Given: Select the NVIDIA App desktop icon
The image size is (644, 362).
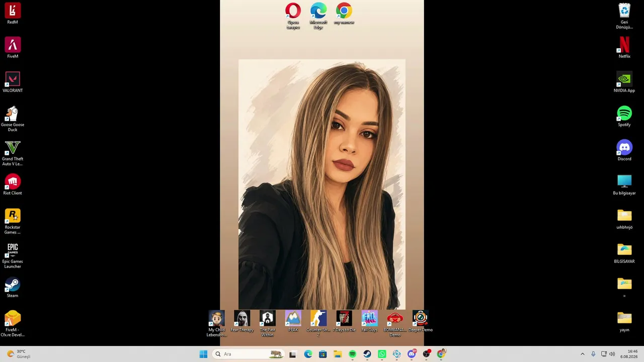Looking at the screenshot, I should click(624, 82).
